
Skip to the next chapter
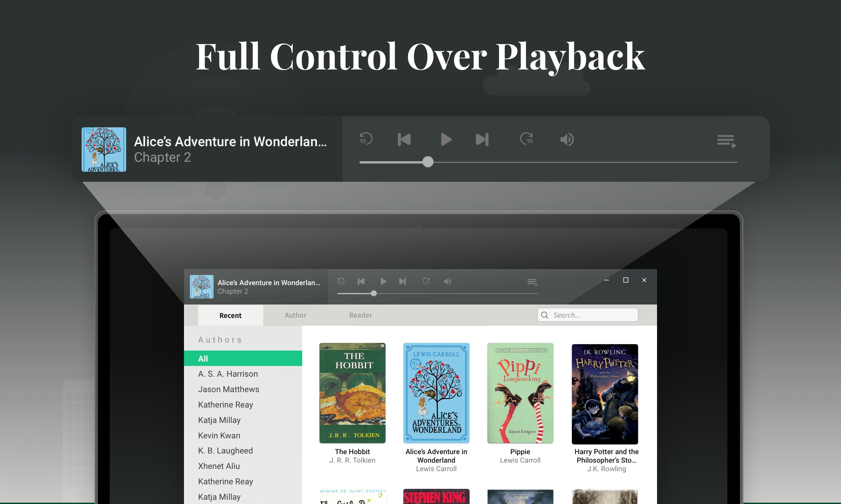click(x=482, y=139)
